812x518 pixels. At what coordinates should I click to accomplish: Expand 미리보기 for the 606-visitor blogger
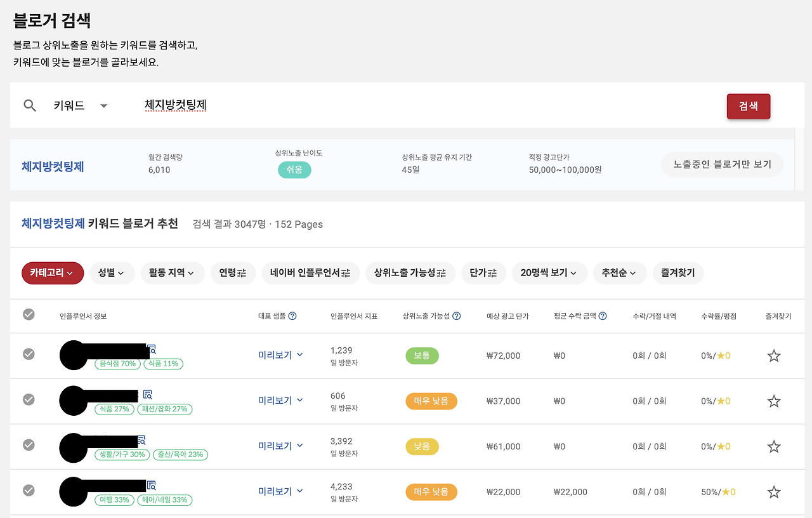(281, 401)
